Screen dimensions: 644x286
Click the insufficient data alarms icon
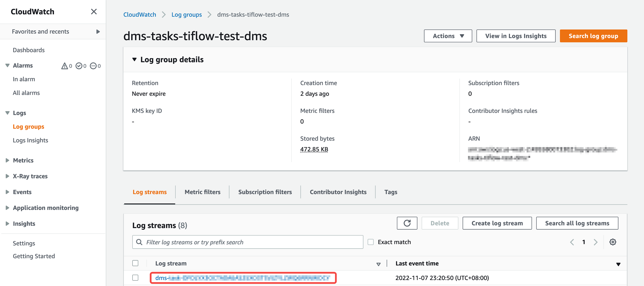[93, 66]
